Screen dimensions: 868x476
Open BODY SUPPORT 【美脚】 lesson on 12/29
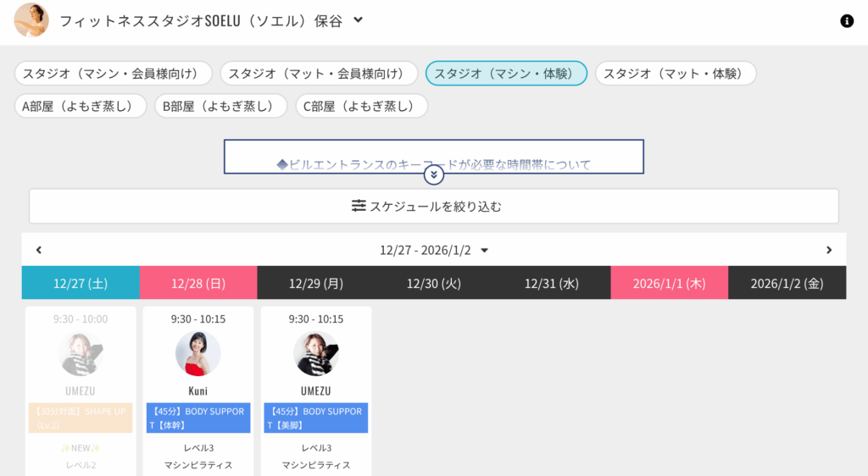pos(315,418)
